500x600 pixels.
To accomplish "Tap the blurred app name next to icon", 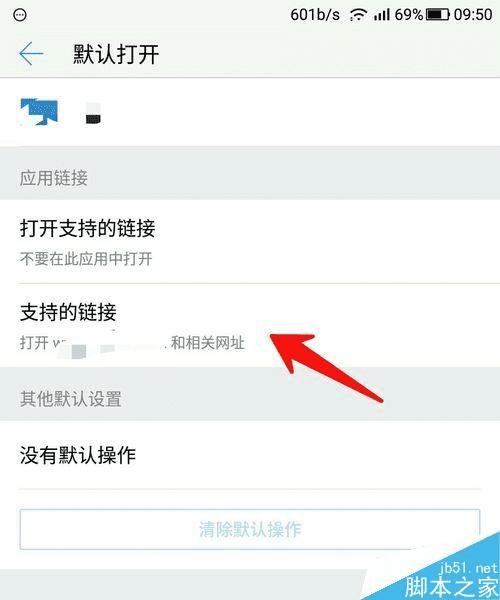I will [93, 113].
